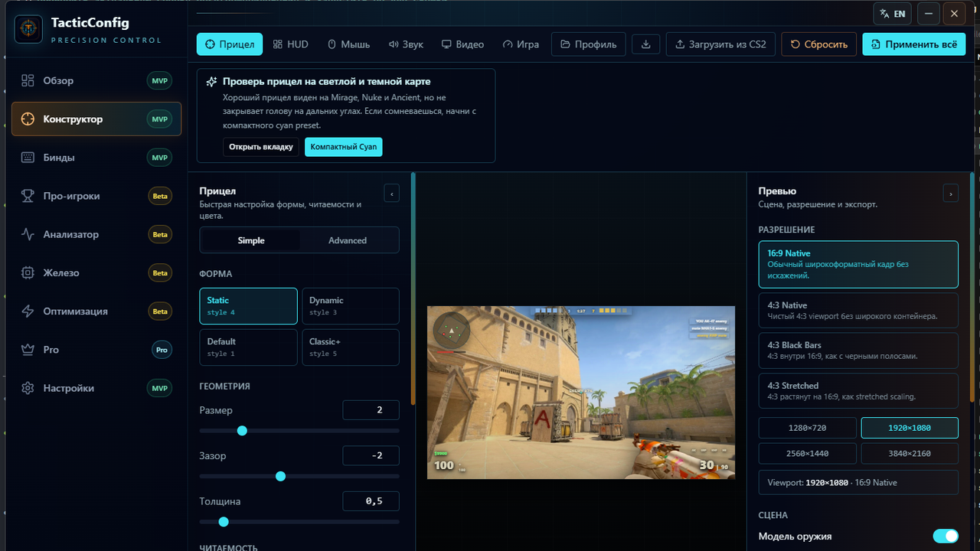Click the Размер slider handle

tap(242, 431)
